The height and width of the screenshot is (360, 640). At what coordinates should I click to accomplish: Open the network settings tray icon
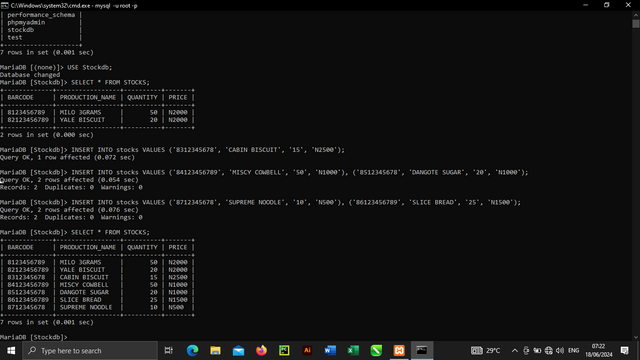pyautogui.click(x=549, y=351)
